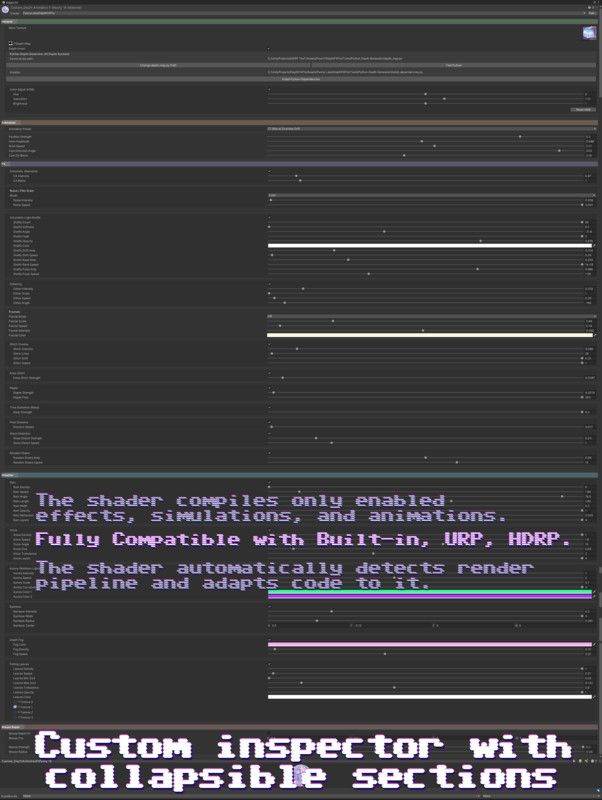Click the Rainbow Center X value field

(x=309, y=626)
